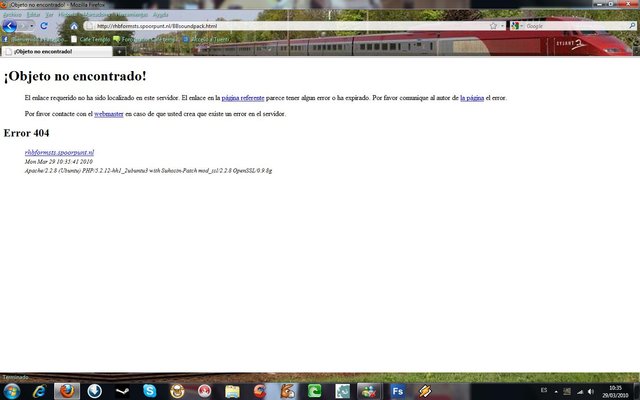Open Skype from the taskbar

(x=150, y=391)
